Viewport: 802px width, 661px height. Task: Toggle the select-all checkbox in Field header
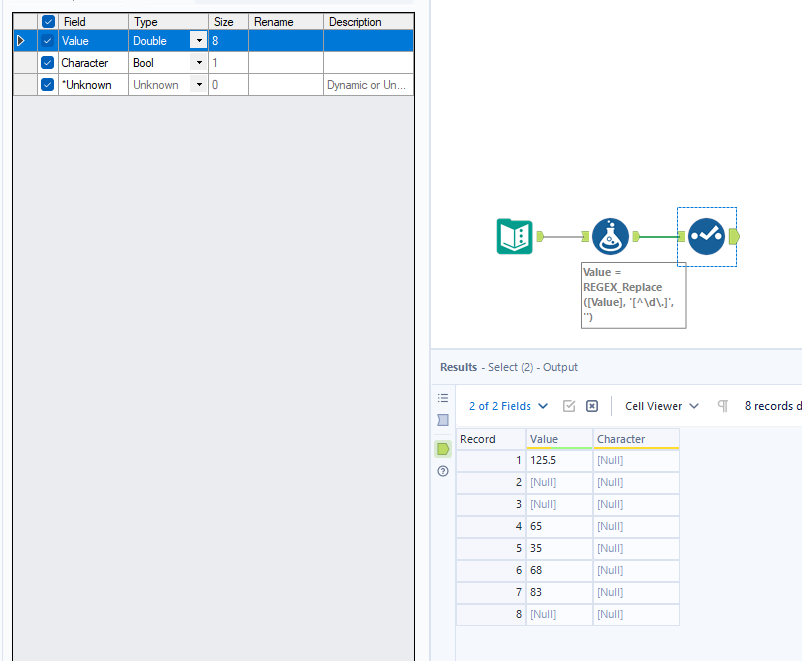[46, 21]
